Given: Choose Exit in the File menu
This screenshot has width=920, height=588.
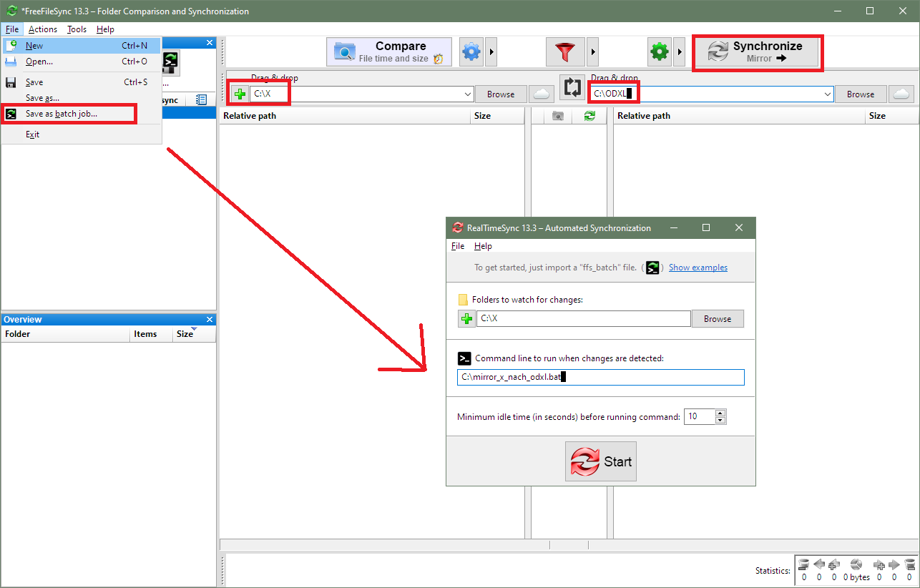Looking at the screenshot, I should (82, 134).
